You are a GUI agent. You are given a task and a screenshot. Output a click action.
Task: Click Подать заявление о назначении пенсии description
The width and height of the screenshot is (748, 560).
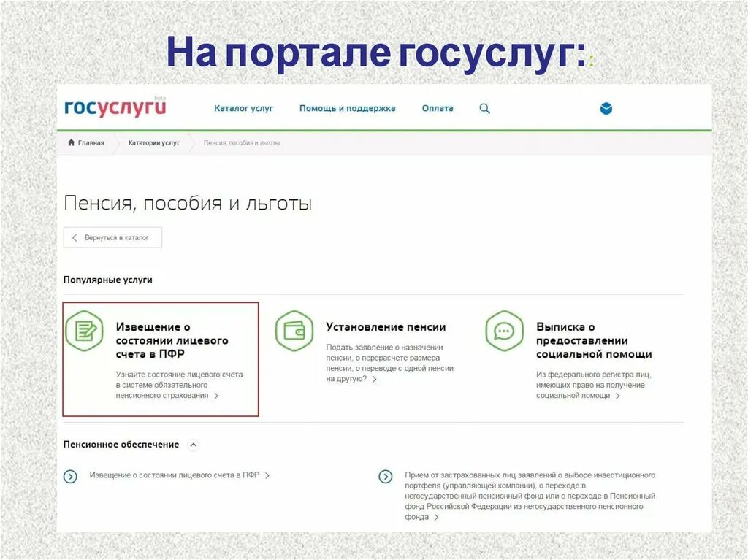(389, 363)
